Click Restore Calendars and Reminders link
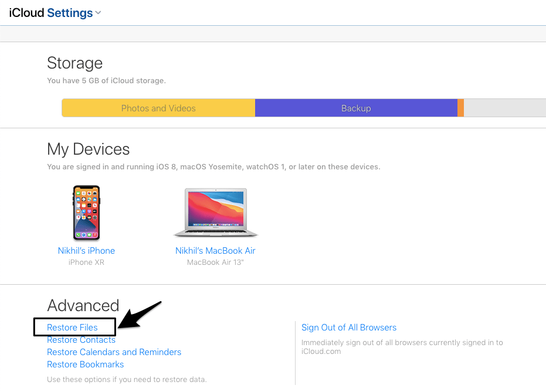This screenshot has height=392, width=546. point(114,352)
